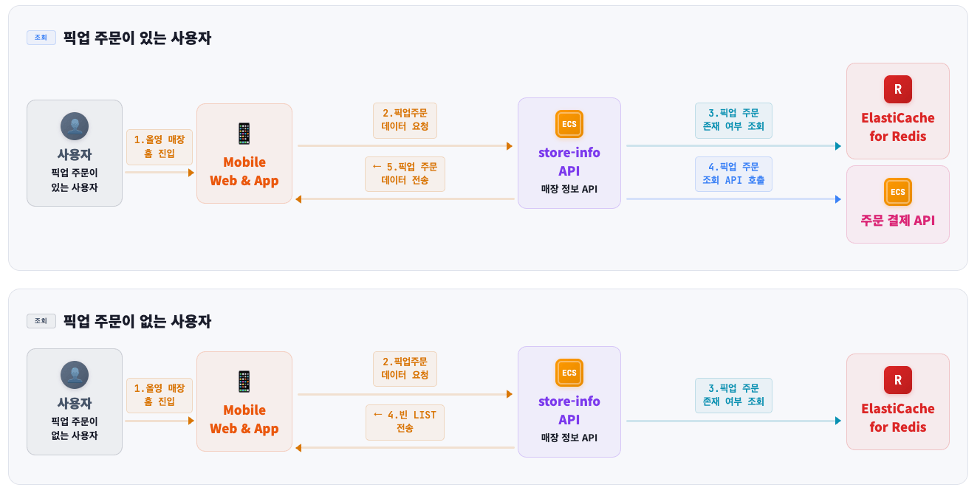Select the 5.픽업 주문 데이터 전송 label
This screenshot has width=980, height=493.
(x=405, y=174)
